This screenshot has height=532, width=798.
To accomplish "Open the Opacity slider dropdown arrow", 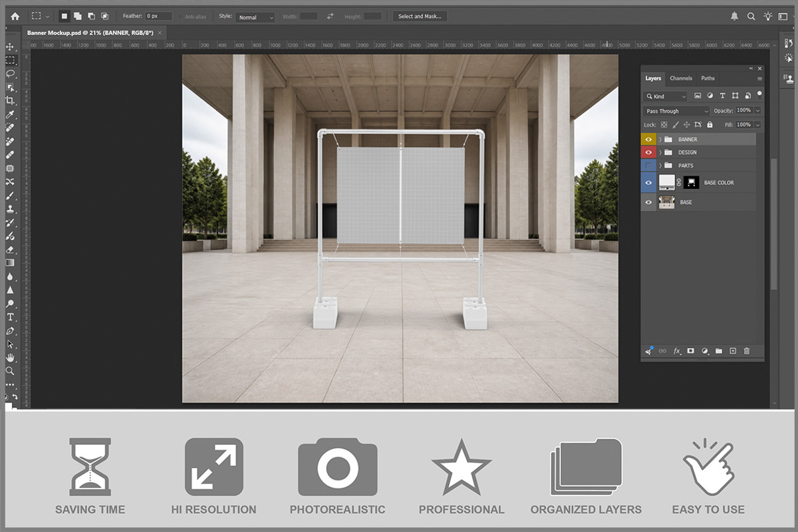I will point(757,110).
